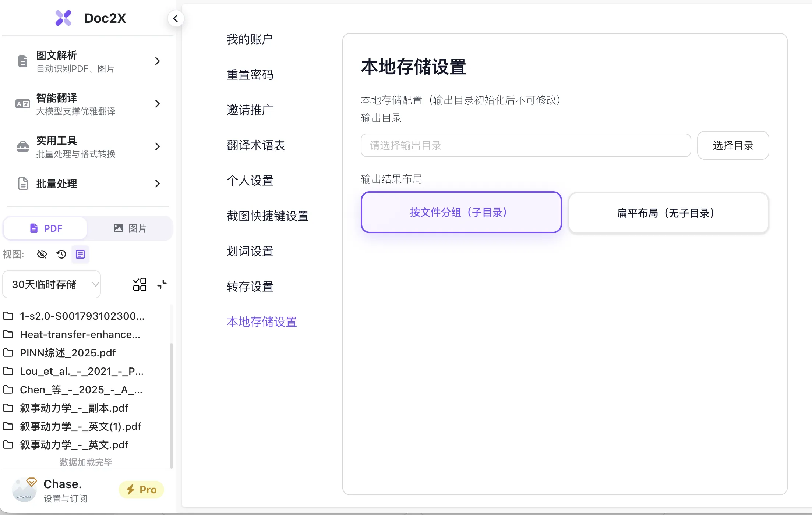This screenshot has width=812, height=515.
Task: Select the list view icon
Action: tap(80, 254)
